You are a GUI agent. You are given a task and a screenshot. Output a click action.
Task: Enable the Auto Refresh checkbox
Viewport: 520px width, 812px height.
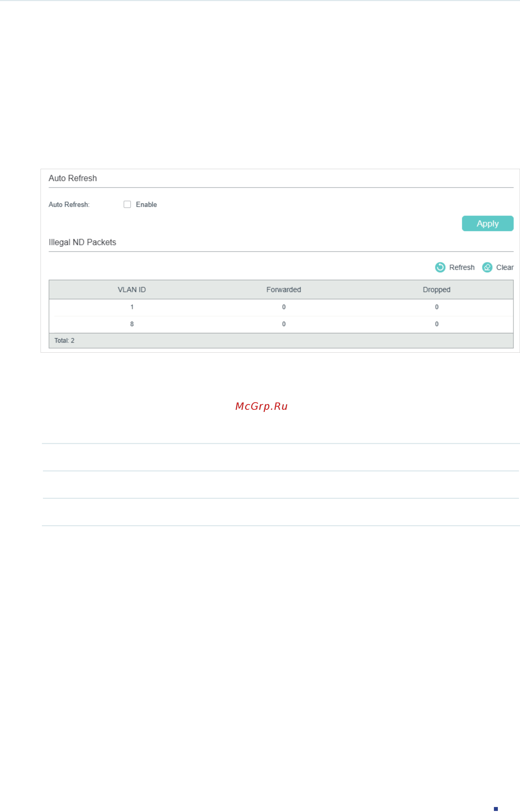[127, 204]
